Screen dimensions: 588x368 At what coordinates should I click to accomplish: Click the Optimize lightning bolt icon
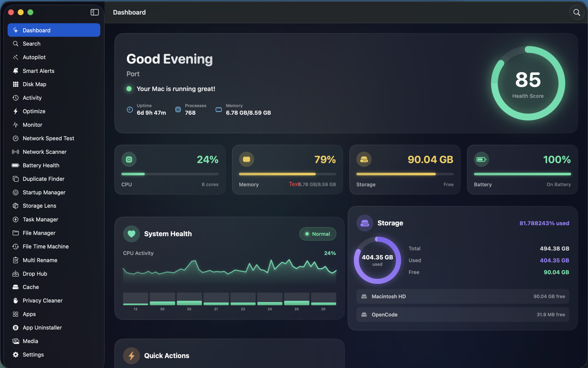coord(16,111)
